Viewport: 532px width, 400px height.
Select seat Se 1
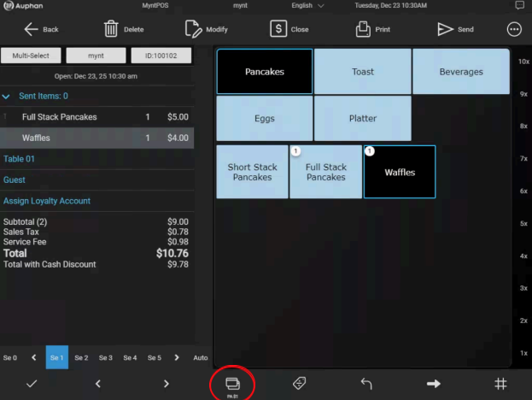(57, 357)
